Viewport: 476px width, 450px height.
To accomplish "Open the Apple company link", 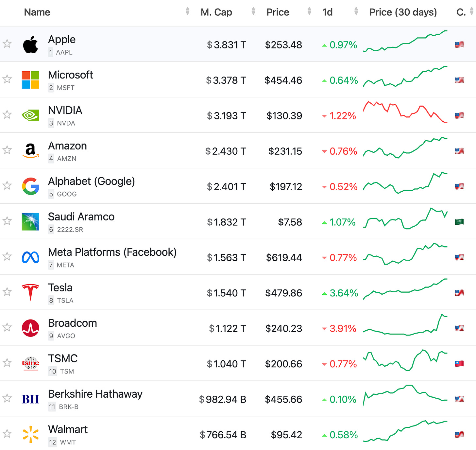I will [x=62, y=40].
